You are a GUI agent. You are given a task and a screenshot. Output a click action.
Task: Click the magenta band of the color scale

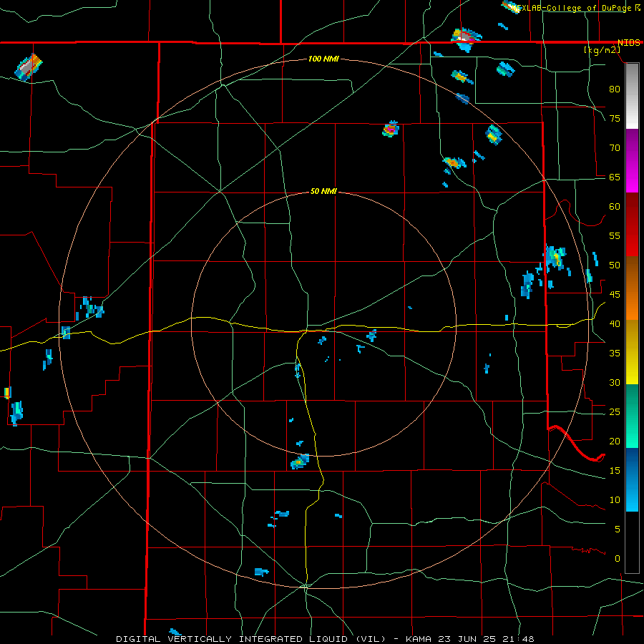point(632,161)
